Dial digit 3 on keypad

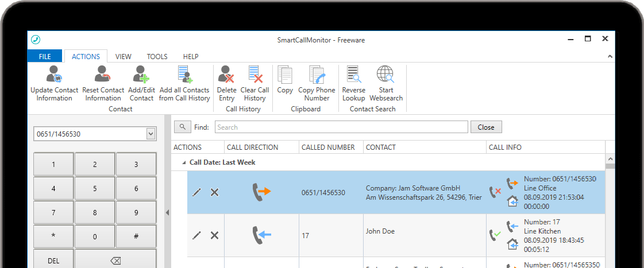[136, 164]
